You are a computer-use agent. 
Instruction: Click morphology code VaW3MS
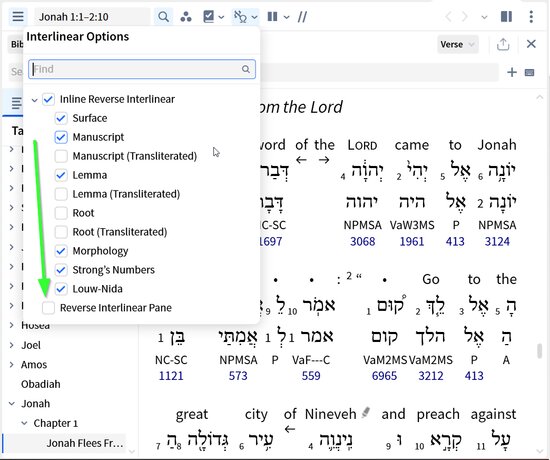[412, 225]
